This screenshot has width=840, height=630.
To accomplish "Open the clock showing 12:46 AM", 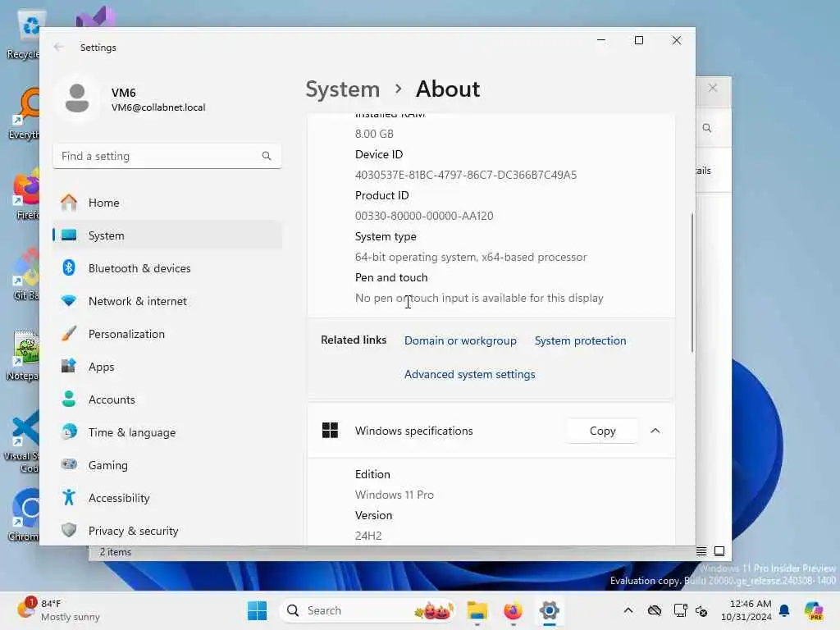I will point(746,610).
